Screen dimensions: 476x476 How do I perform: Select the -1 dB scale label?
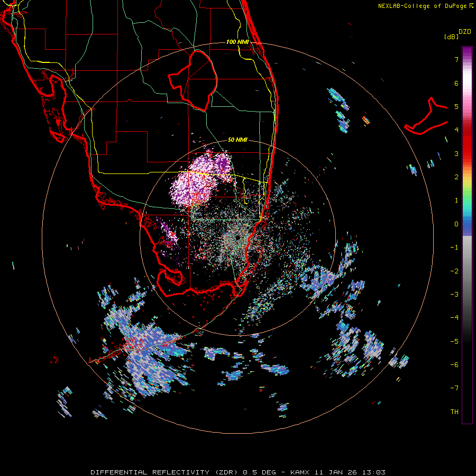coord(454,248)
